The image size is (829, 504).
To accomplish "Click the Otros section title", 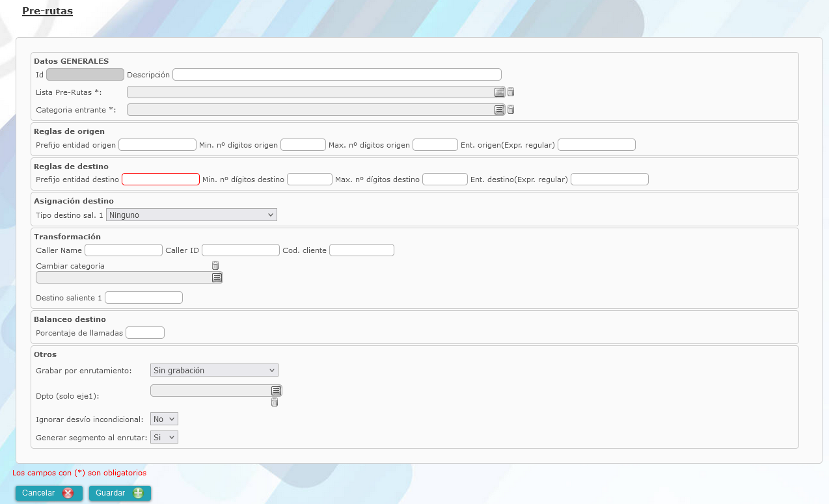I will (x=46, y=354).
